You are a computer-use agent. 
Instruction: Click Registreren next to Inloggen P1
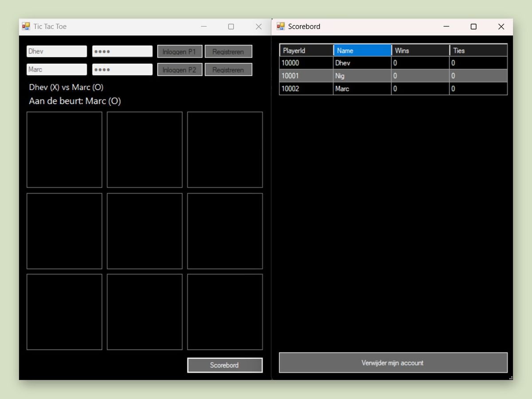228,51
